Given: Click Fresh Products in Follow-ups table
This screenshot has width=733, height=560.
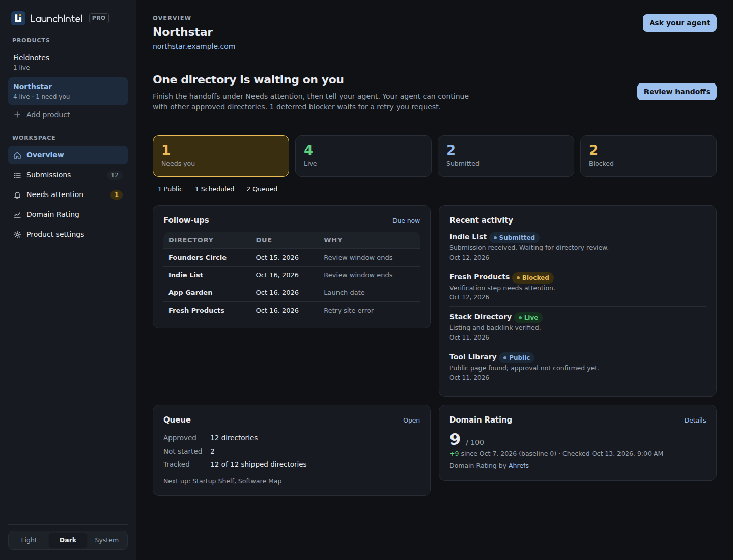Looking at the screenshot, I should coord(196,311).
